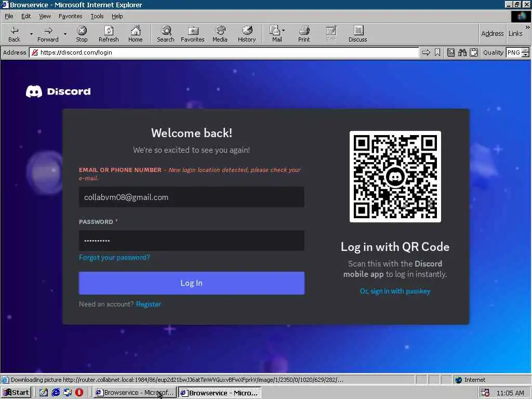Decrease Quality with the down stepper arrow
This screenshot has height=399, width=532.
pyautogui.click(x=526, y=55)
